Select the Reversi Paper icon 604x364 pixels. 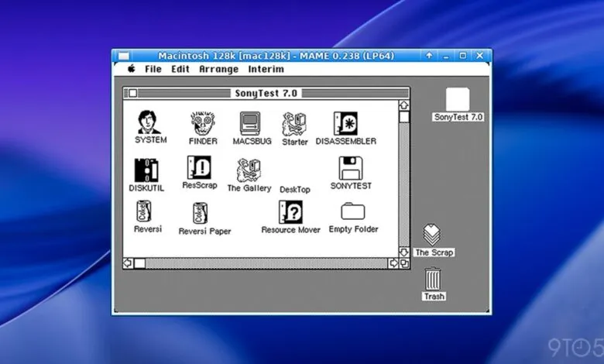pos(200,213)
